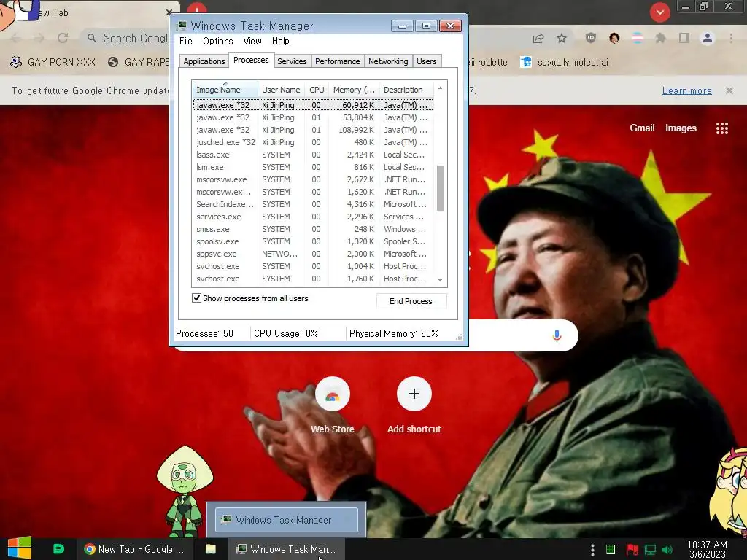
Task: Click Chrome's reload page icon
Action: [x=63, y=38]
